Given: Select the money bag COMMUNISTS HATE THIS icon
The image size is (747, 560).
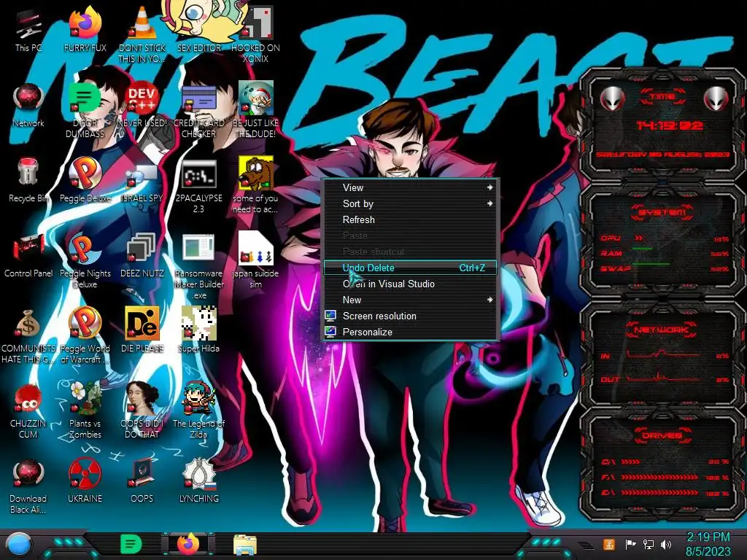Looking at the screenshot, I should [28, 335].
